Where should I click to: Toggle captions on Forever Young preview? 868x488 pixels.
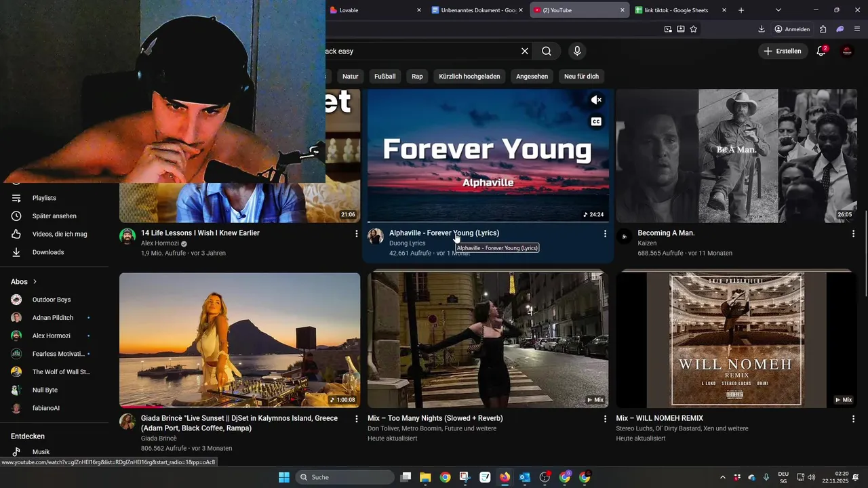(596, 121)
